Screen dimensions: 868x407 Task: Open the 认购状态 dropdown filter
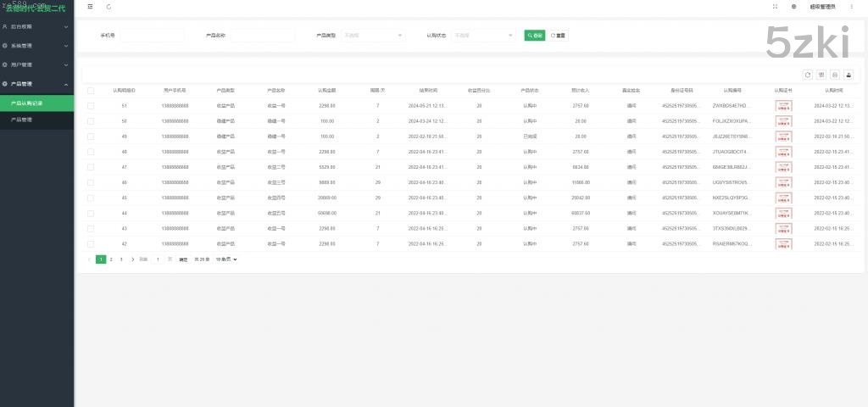[483, 36]
